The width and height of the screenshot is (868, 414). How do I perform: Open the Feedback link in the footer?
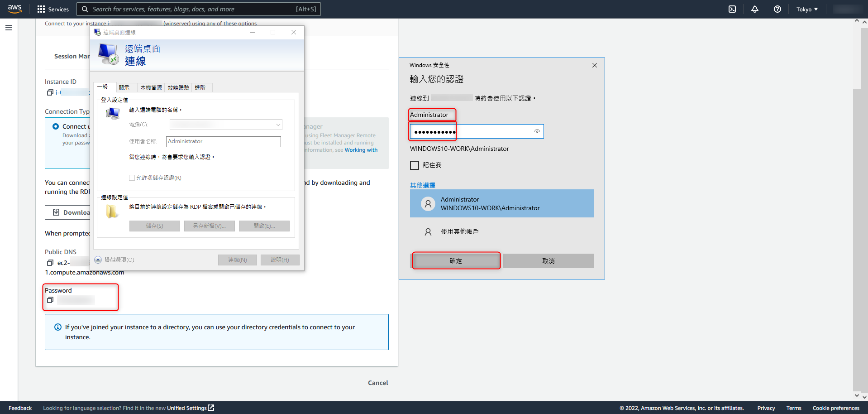20,408
